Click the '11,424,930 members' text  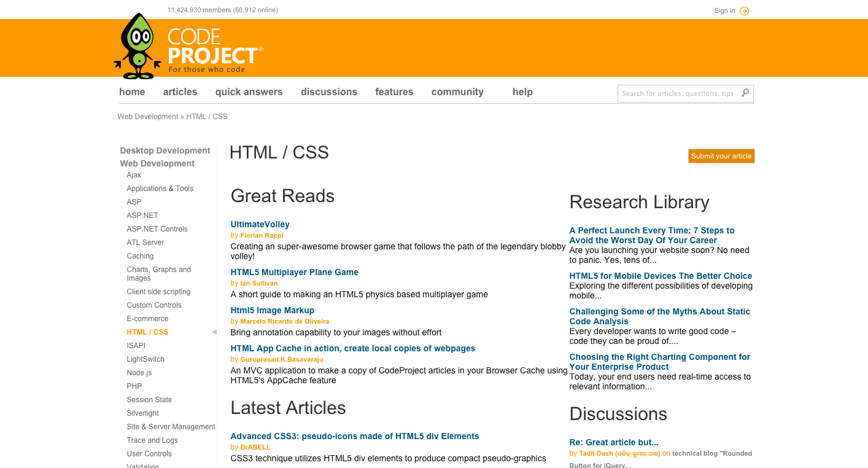[200, 10]
